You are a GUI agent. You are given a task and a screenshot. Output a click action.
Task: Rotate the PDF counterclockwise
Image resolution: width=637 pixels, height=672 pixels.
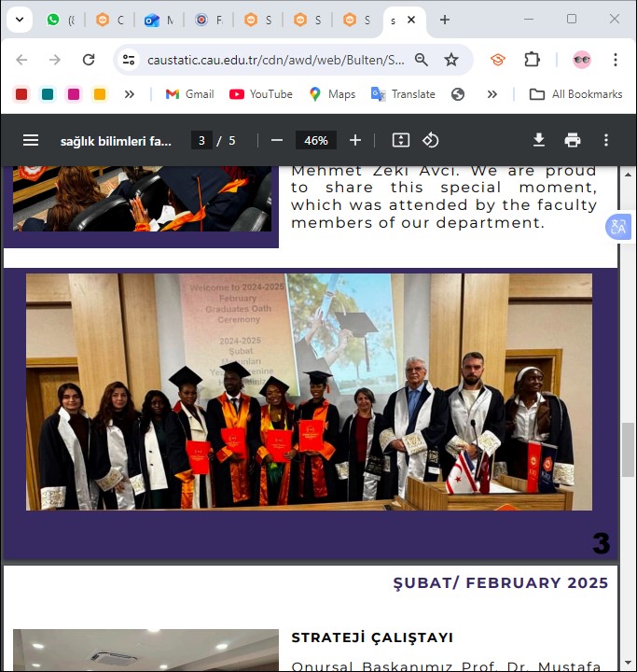point(431,140)
